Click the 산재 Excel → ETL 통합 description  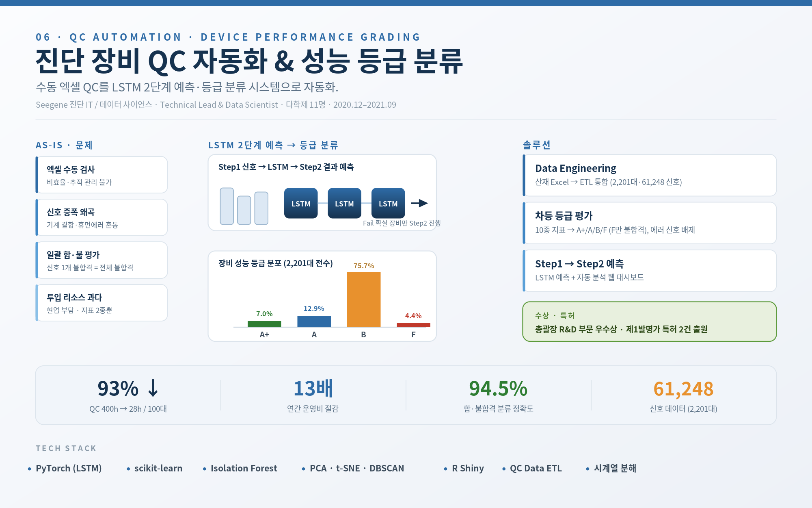609,182
